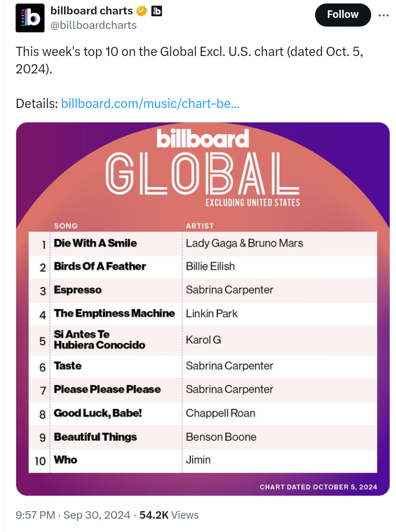Screen dimensions: 396x532
Task: Click the Jimin artist name
Action: (x=198, y=460)
